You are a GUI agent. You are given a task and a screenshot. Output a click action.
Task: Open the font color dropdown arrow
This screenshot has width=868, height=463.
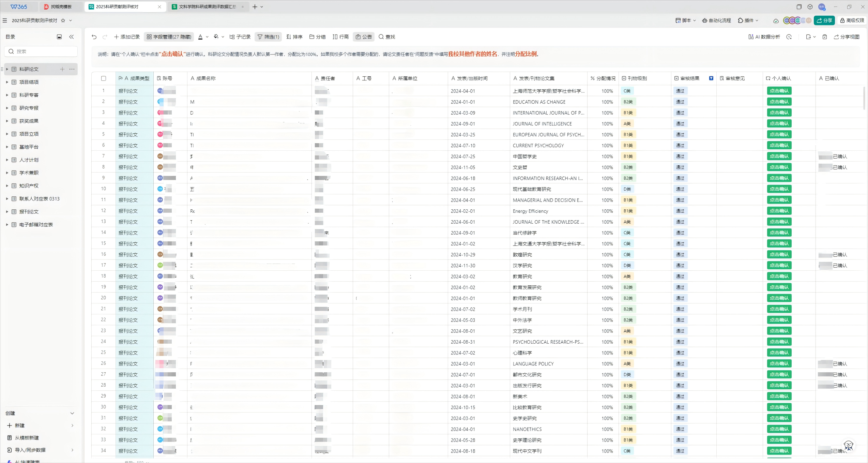pyautogui.click(x=207, y=37)
